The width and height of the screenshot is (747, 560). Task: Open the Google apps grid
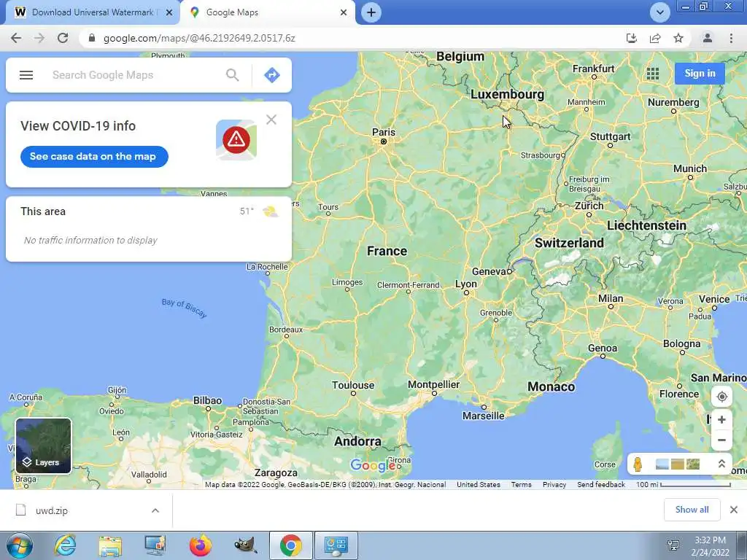(x=653, y=74)
